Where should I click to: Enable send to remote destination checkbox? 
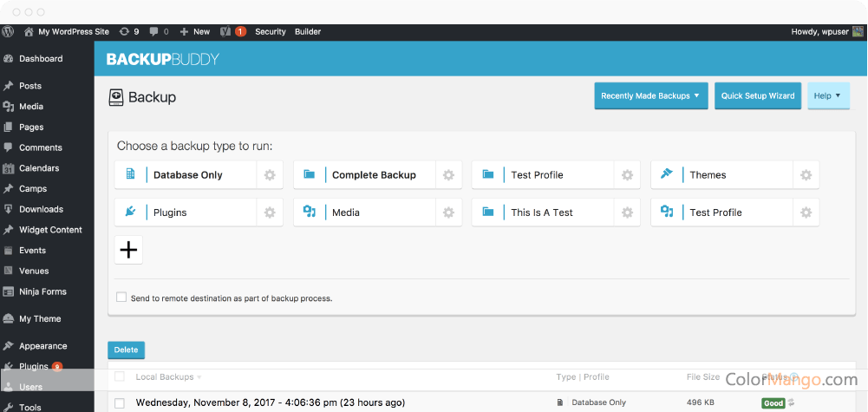(x=121, y=298)
